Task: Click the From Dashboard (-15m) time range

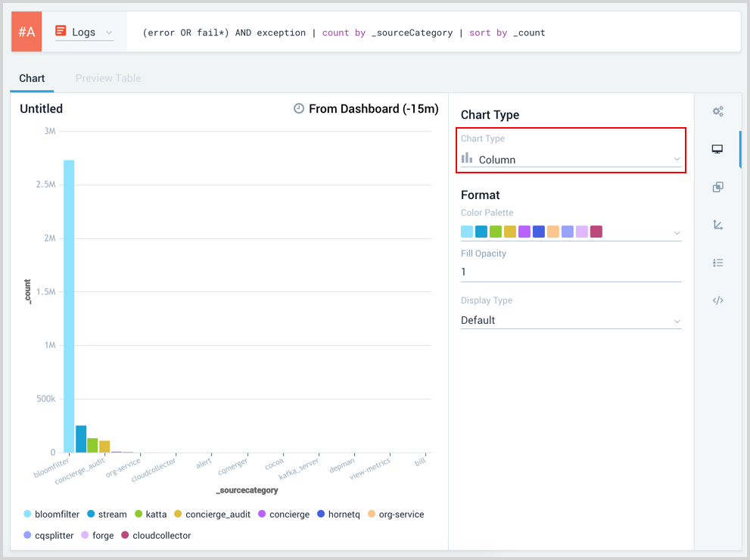Action: point(373,109)
